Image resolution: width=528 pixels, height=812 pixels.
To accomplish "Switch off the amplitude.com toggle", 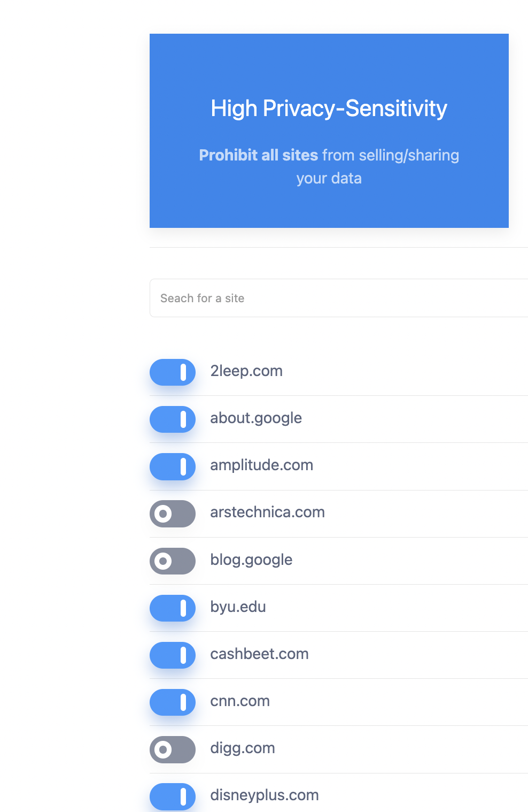I will pos(172,466).
